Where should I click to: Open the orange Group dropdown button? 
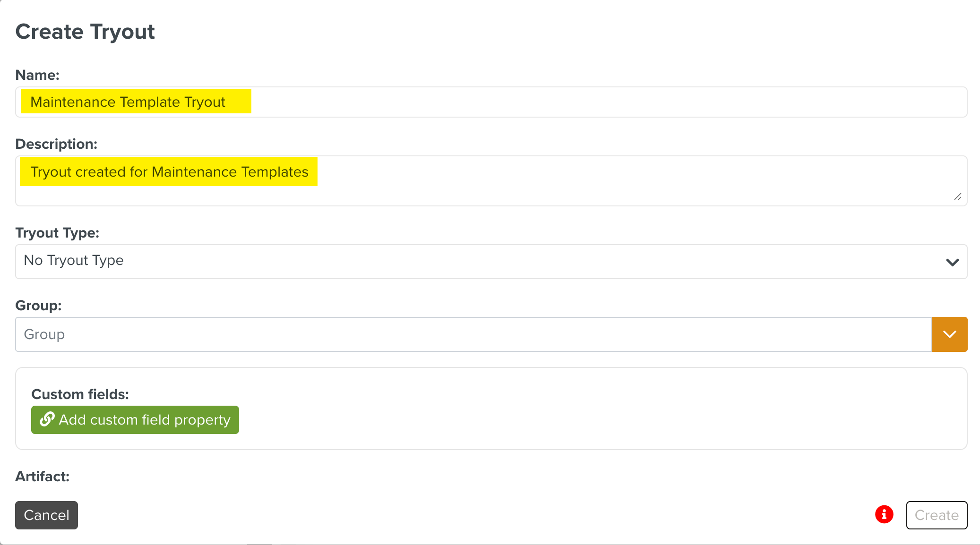[949, 334]
